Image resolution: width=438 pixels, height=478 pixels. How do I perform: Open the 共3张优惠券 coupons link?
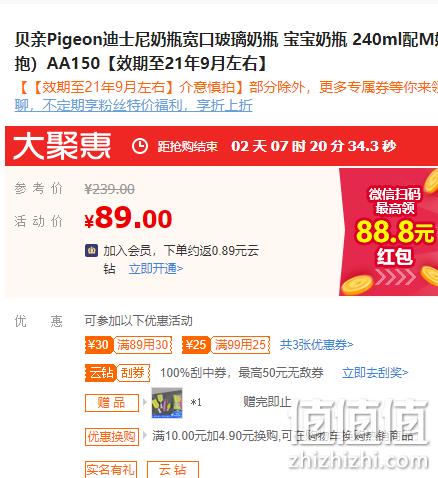[x=316, y=345]
